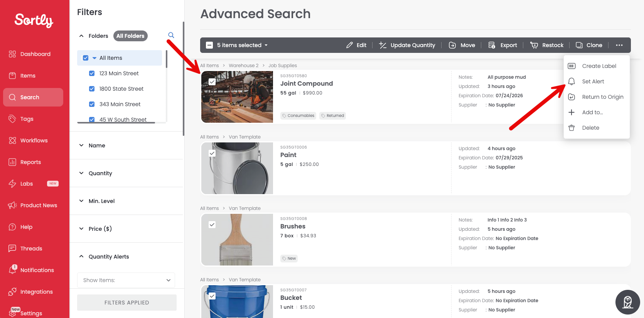This screenshot has width=644, height=318.
Task: Open the Show Items dropdown
Action: (x=126, y=280)
